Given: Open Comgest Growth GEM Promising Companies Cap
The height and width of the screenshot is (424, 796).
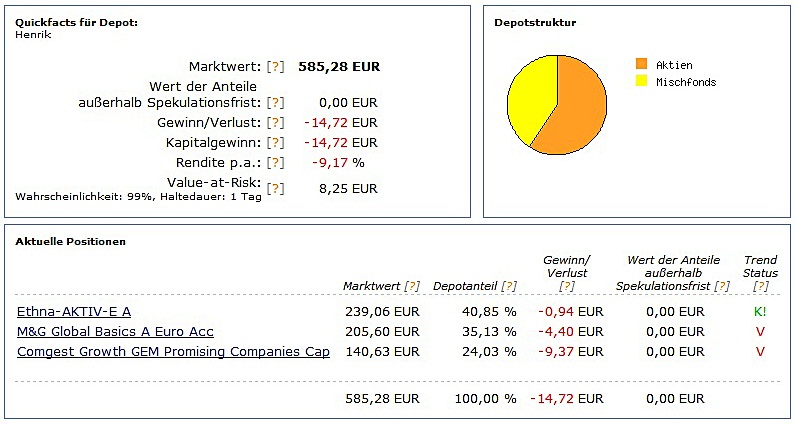Looking at the screenshot, I should pyautogui.click(x=173, y=352).
